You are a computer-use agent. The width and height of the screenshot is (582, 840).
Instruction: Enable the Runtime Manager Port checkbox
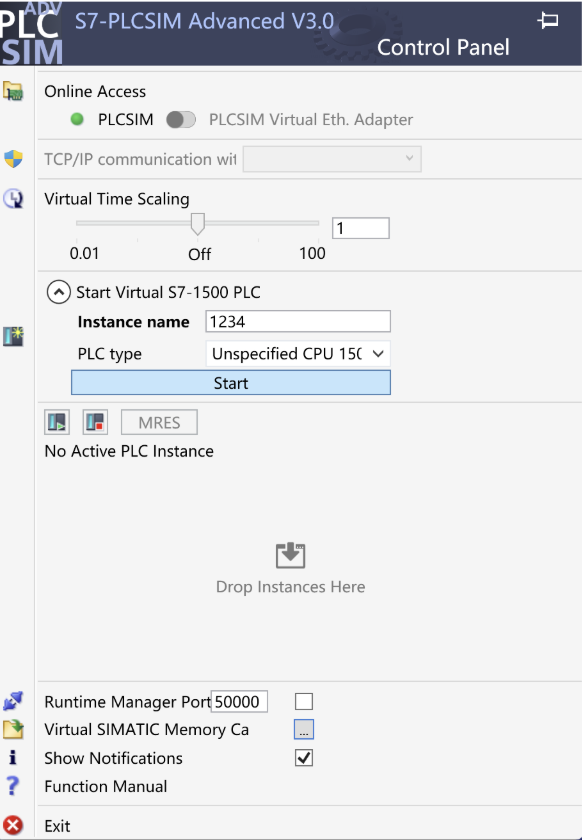304,701
